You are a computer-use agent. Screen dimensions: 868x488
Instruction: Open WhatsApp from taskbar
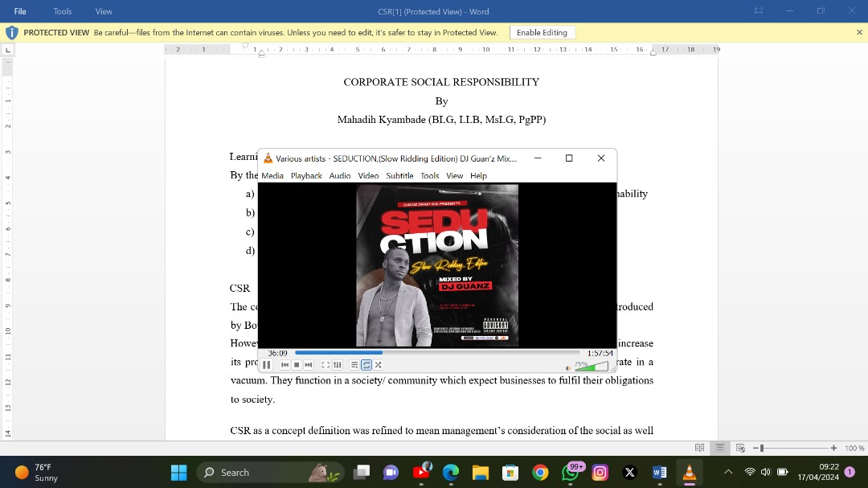point(571,473)
